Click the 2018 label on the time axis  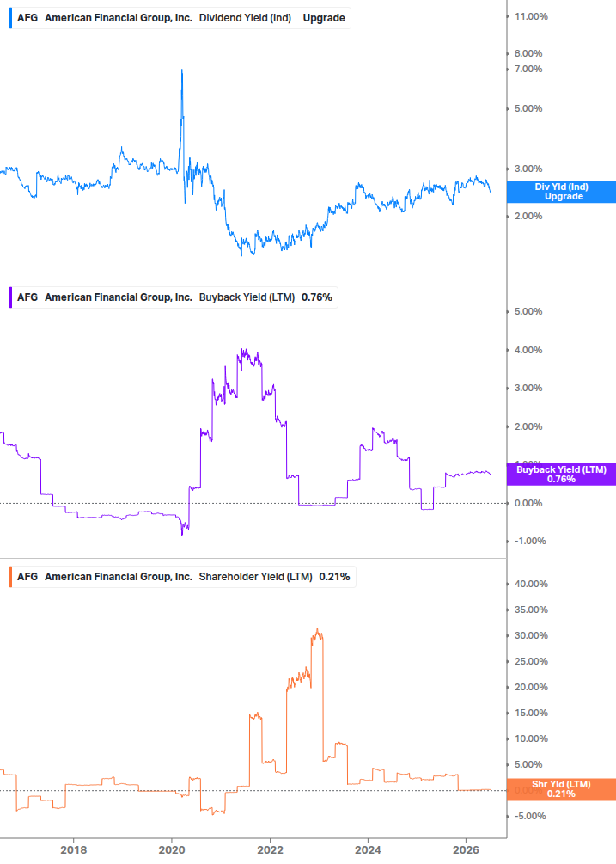tap(73, 849)
